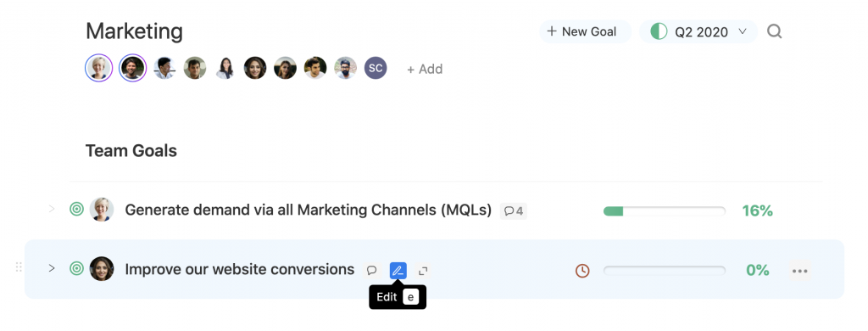Click the first member avatar with purple ring

click(x=98, y=68)
